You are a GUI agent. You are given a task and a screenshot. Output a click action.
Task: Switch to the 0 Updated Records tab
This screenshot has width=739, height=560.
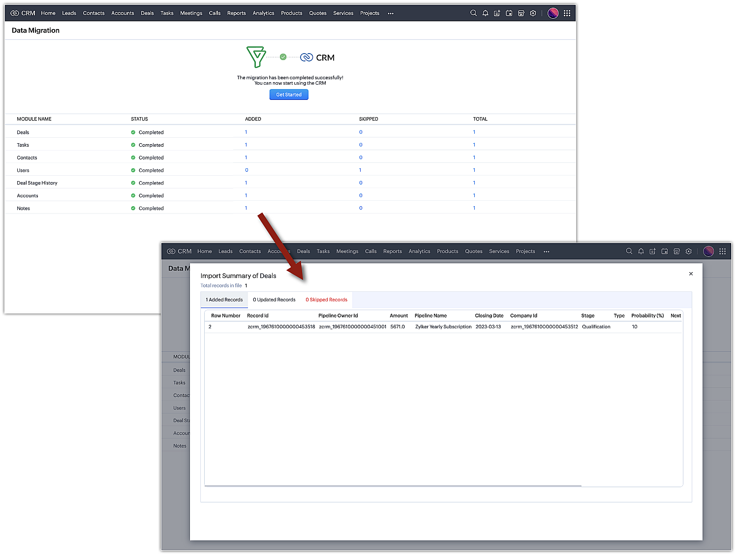[274, 300]
